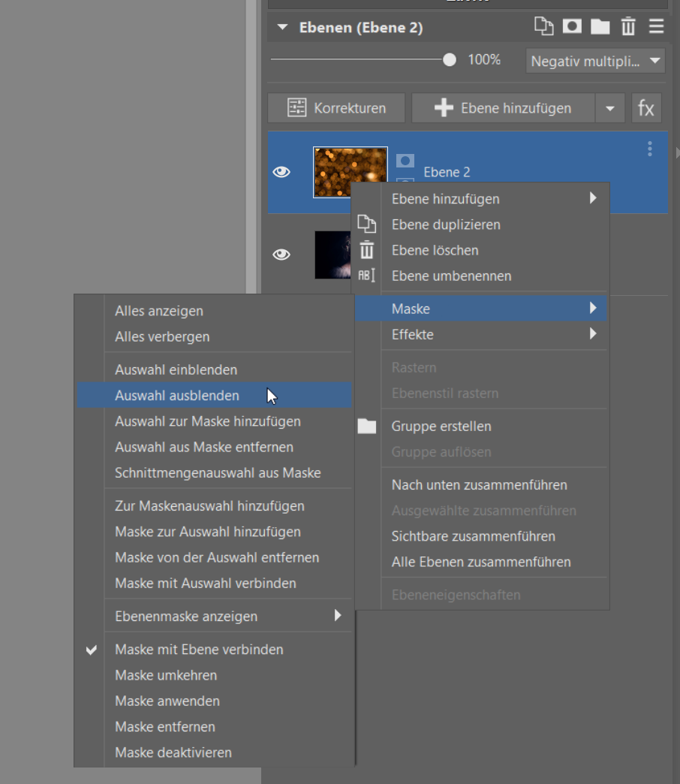The width and height of the screenshot is (680, 784).
Task: Expand the Ebenenmaske anzeigen submenu
Action: click(x=338, y=616)
